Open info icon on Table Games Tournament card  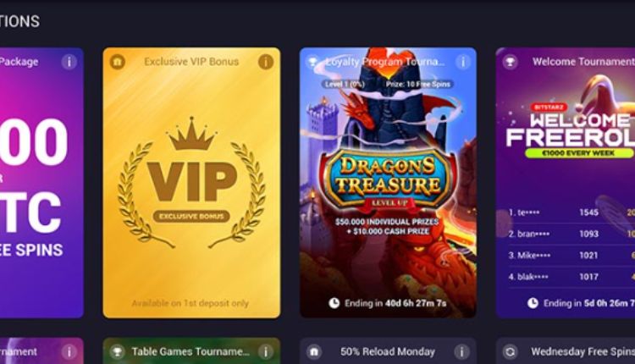266,351
